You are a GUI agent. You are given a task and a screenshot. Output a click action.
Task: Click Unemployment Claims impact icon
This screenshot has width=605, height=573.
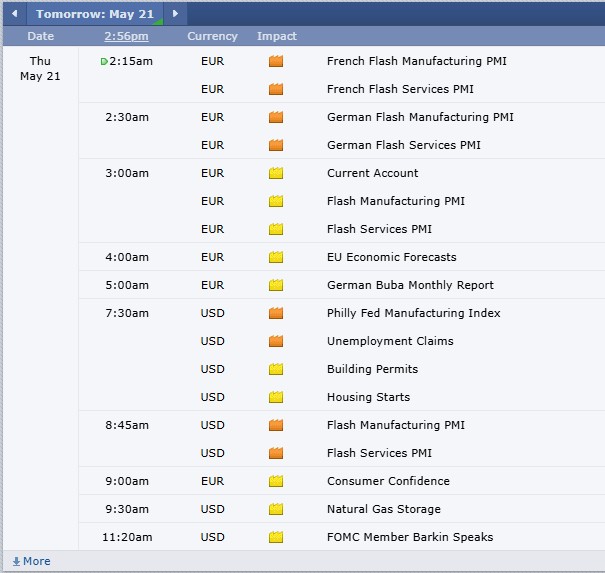276,341
